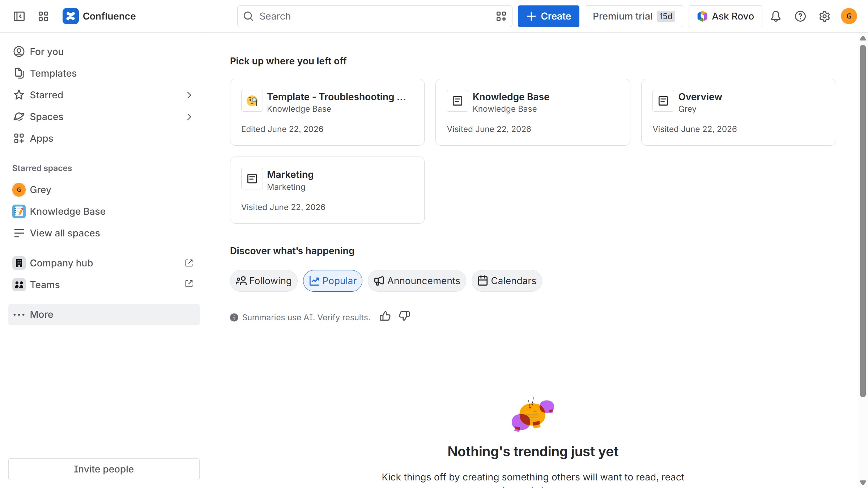Screen dimensions: 868x488
Task: Open the user profile avatar
Action: pyautogui.click(x=849, y=16)
